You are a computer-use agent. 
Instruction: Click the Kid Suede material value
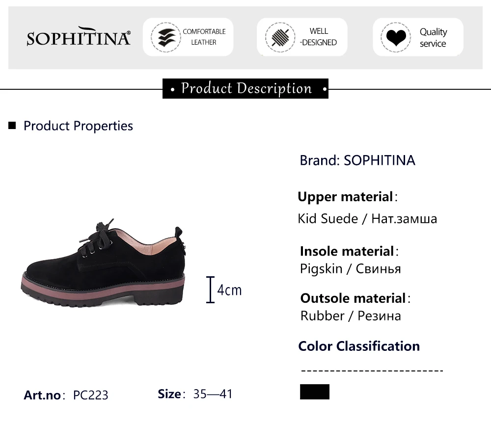pos(367,218)
